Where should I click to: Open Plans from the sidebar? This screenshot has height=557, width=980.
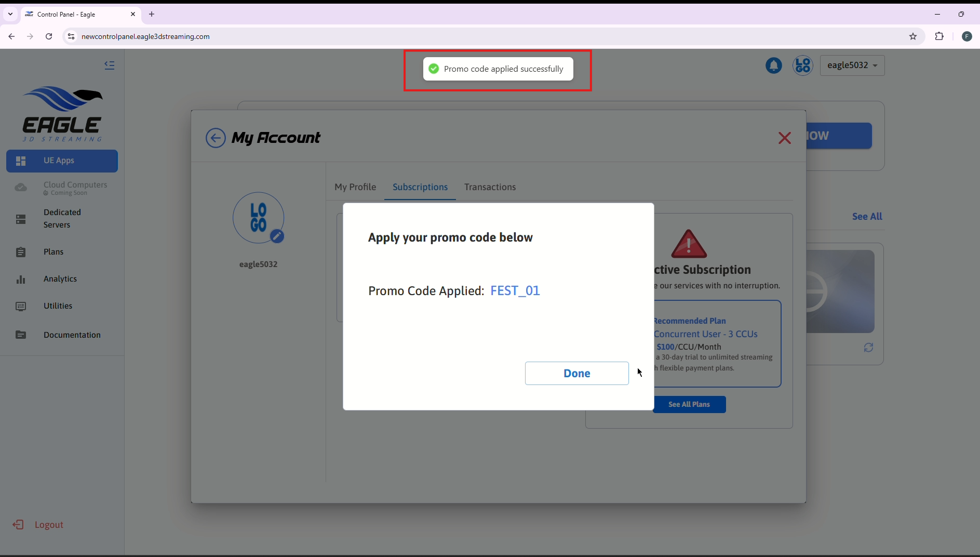tap(53, 252)
